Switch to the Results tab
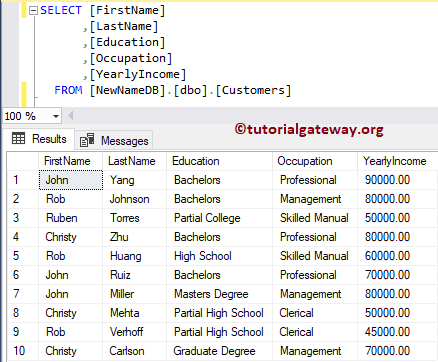Screen dimensions: 438x362 [x=39, y=139]
